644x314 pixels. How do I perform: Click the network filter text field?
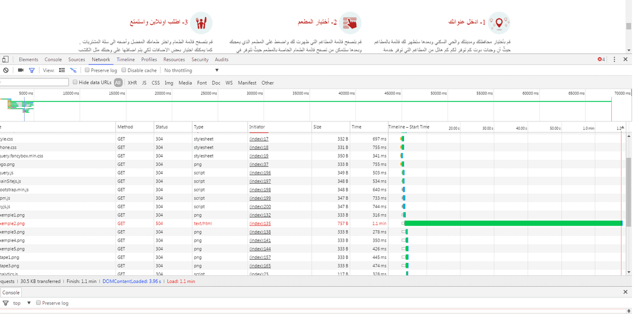point(34,82)
